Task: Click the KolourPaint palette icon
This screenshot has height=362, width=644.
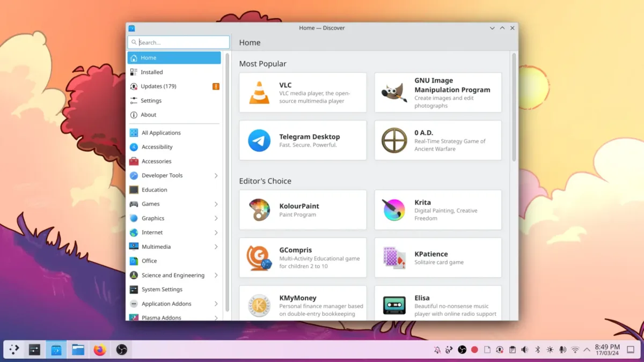Action: tap(259, 210)
